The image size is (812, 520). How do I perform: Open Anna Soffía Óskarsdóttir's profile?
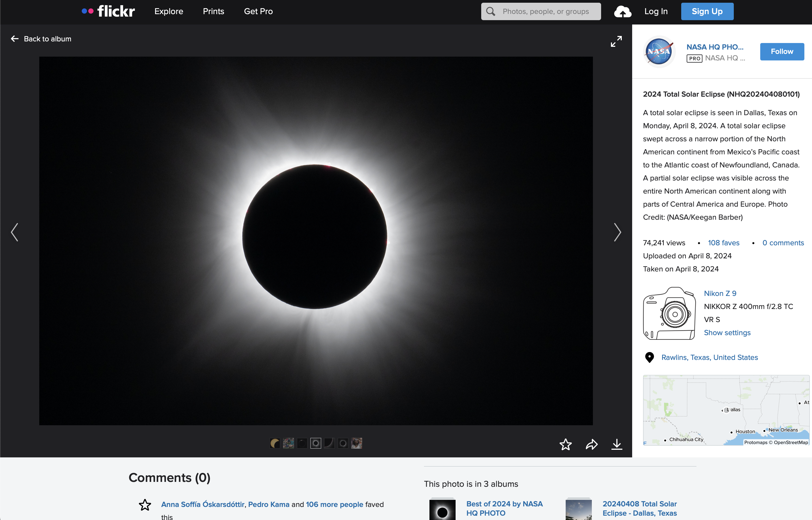(x=203, y=504)
